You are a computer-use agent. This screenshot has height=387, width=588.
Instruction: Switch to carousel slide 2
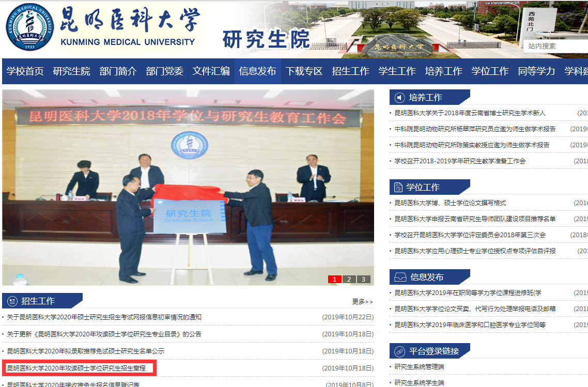pyautogui.click(x=349, y=280)
